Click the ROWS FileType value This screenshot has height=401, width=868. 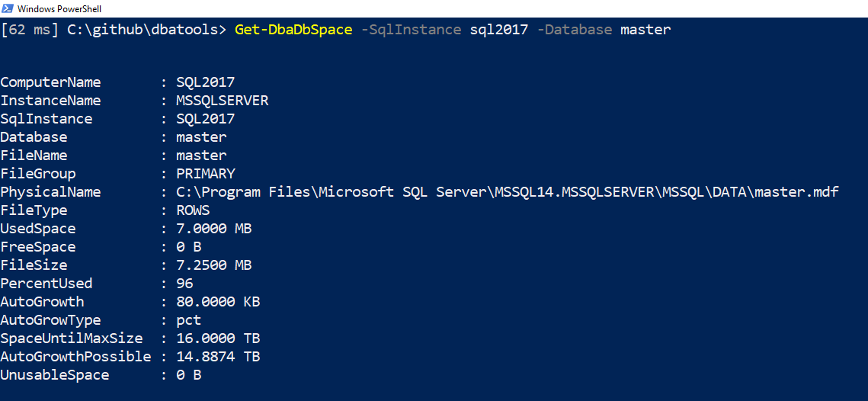[x=193, y=210]
